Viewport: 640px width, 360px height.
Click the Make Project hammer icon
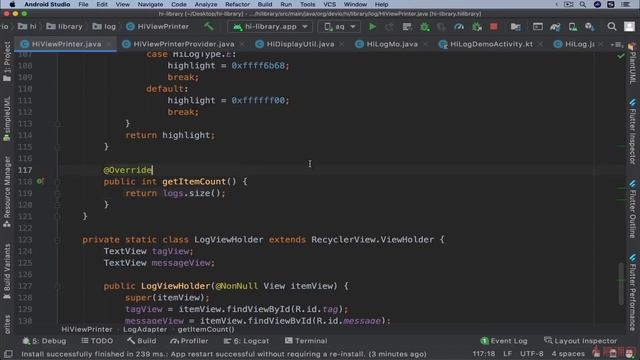pos(209,27)
